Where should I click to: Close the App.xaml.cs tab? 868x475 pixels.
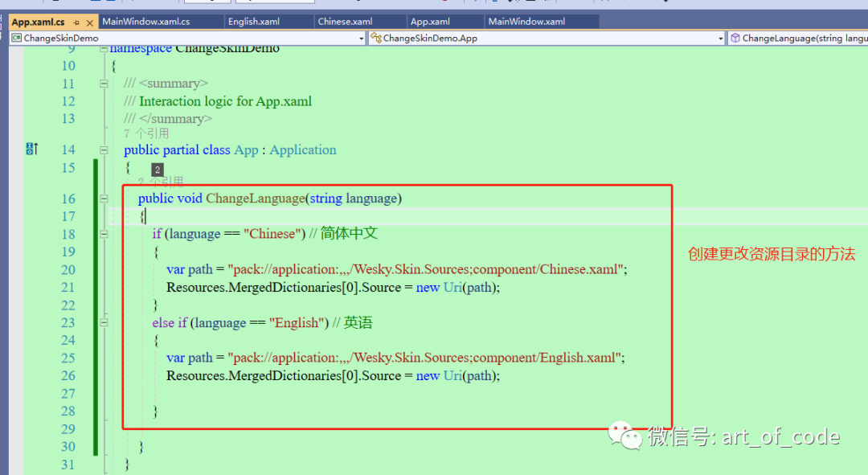click(90, 23)
